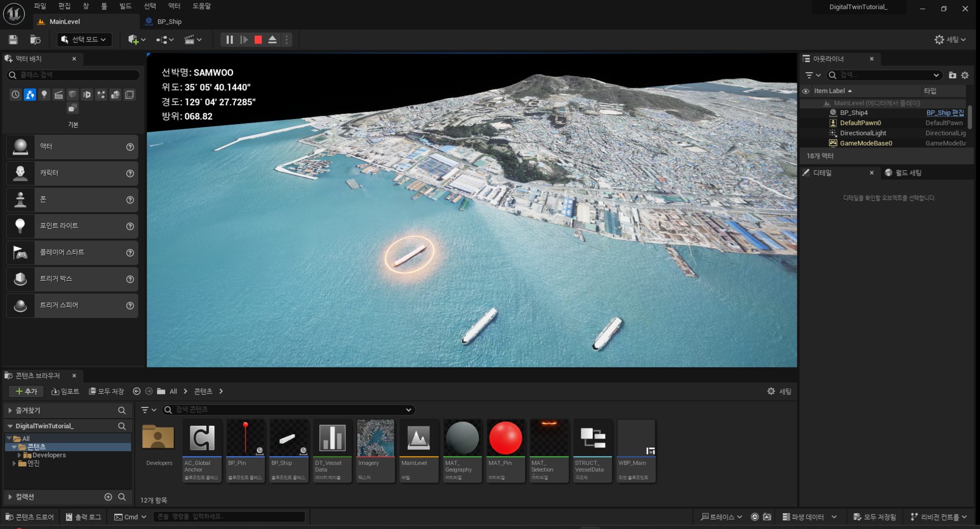Click the Add button in Content Browser

point(26,392)
